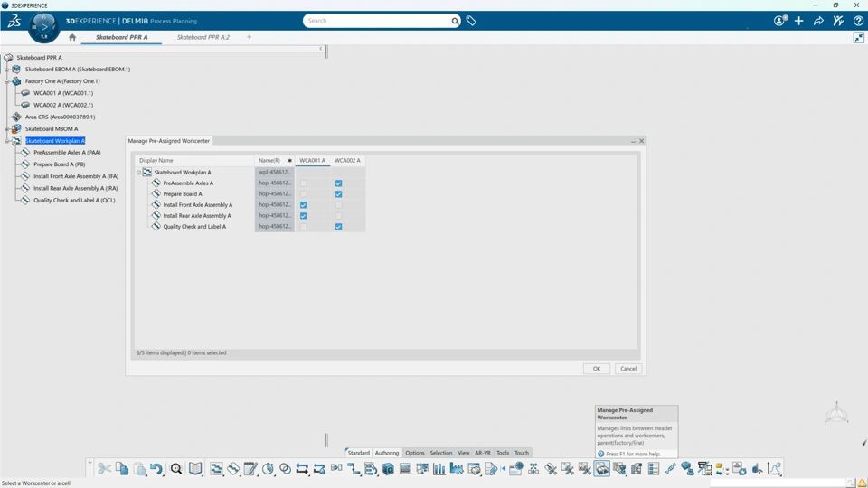Switch to the AR-VR toolbar tab

coord(482,453)
